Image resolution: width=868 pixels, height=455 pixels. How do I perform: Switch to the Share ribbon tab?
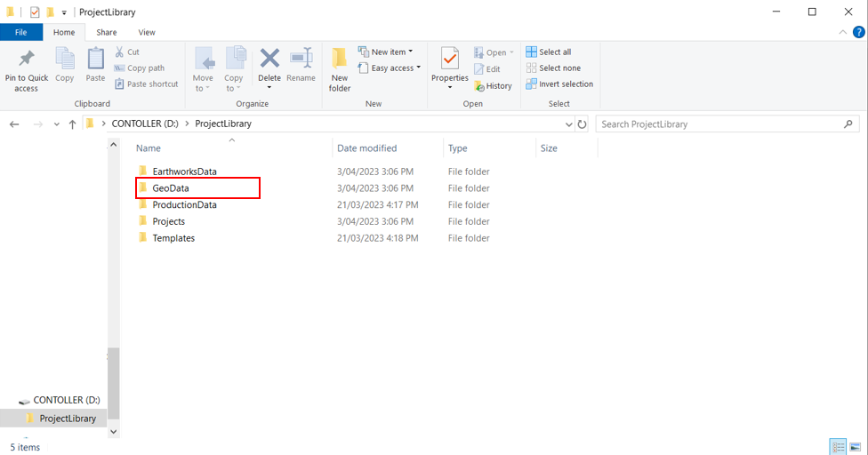107,32
